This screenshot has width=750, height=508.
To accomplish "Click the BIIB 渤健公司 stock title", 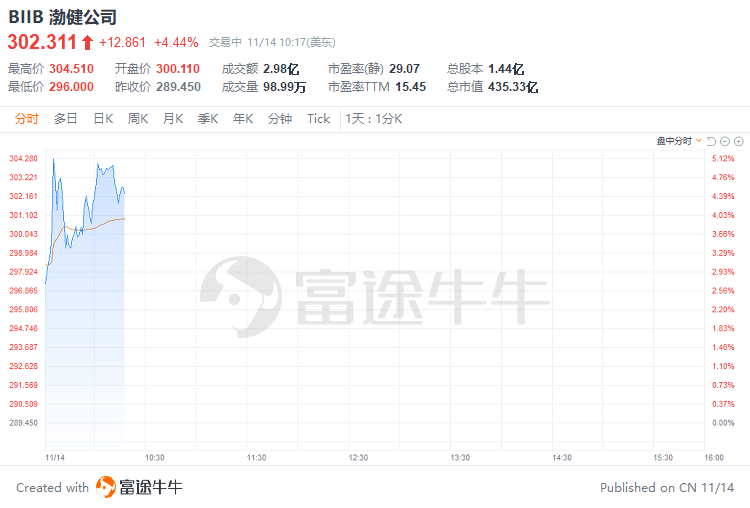I will coord(63,17).
